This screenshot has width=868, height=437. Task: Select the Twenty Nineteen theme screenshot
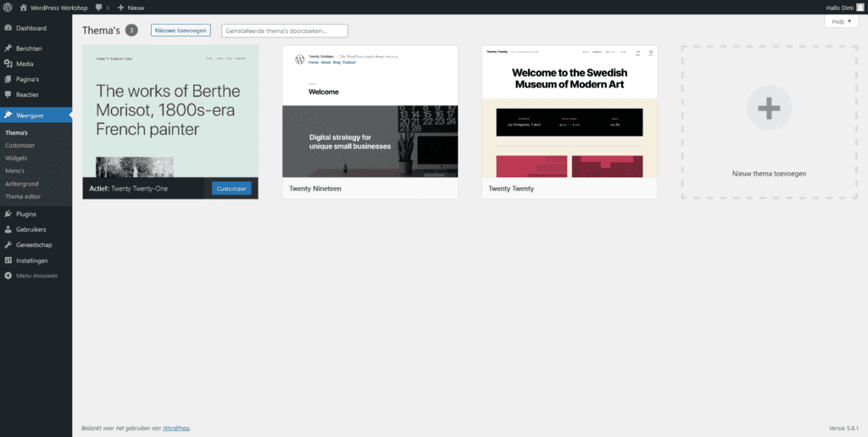click(370, 112)
